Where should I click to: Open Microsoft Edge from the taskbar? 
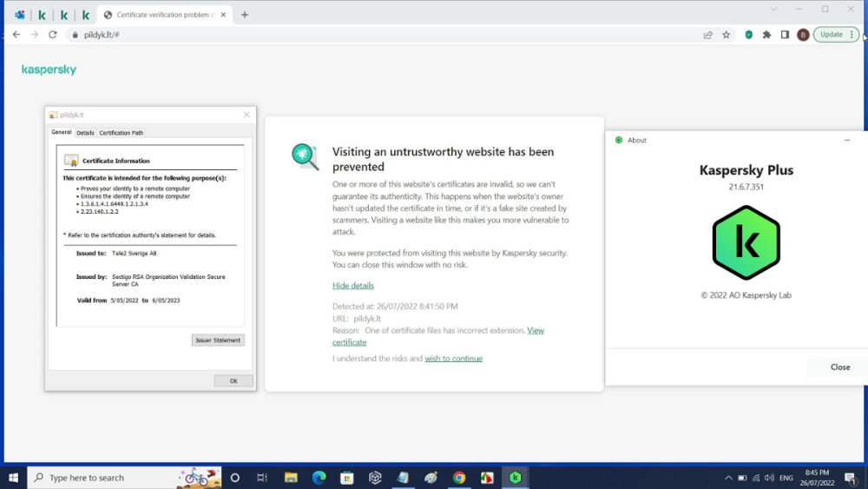(319, 478)
